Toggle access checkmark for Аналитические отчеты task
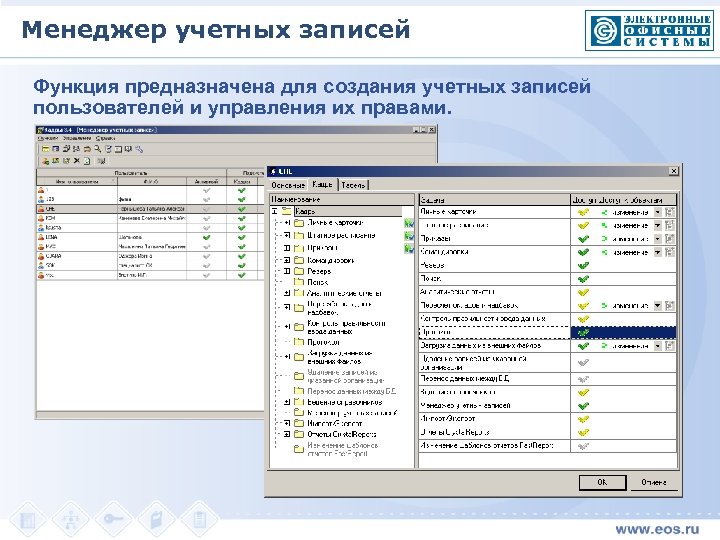The image size is (720, 540). pos(583,292)
